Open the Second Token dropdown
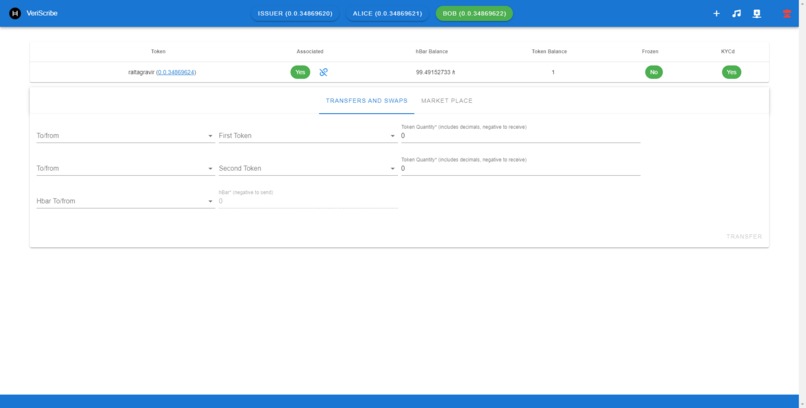 307,169
